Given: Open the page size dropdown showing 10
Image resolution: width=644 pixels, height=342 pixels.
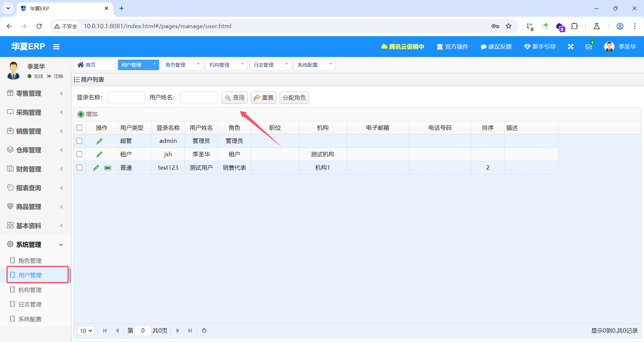Looking at the screenshot, I should pos(86,331).
